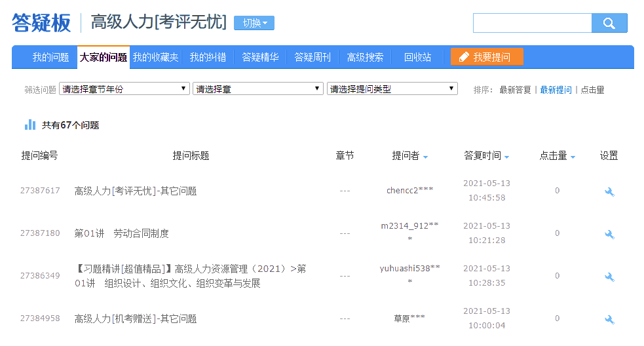The height and width of the screenshot is (346, 644).
Task: Open 答疑精华 tab
Action: coord(260,57)
